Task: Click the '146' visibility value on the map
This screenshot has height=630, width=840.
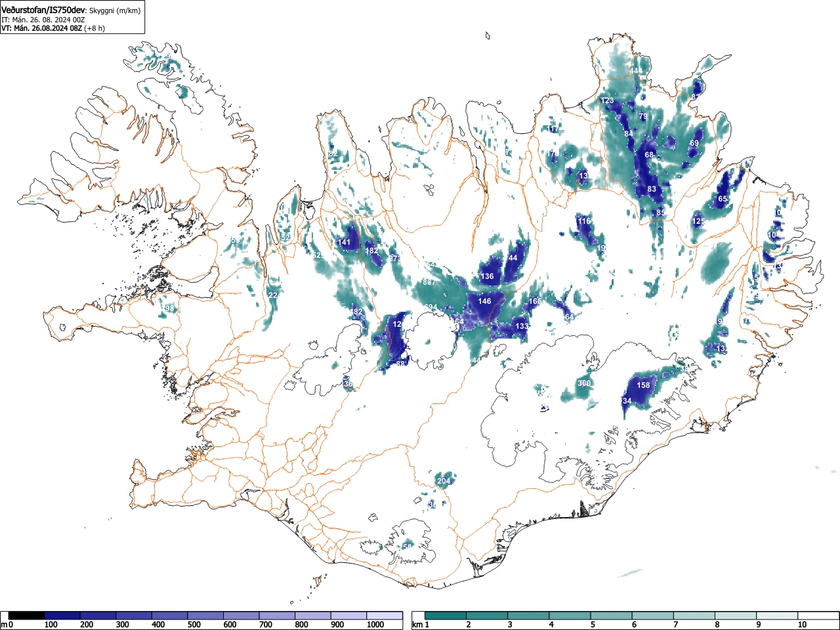Action: [x=484, y=301]
